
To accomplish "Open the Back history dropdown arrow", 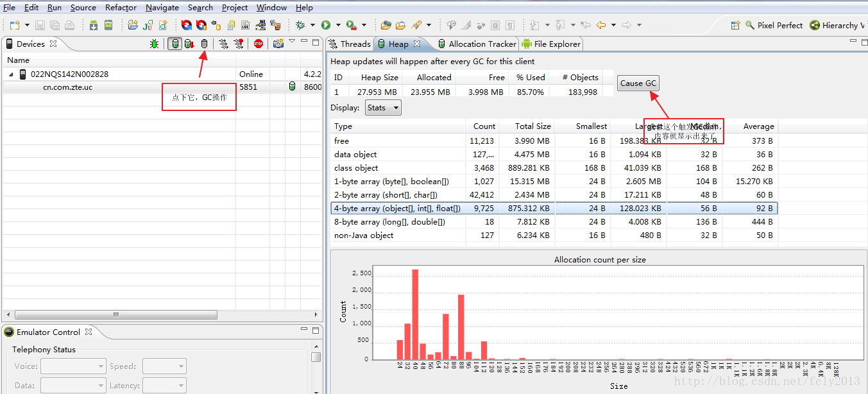I will (614, 26).
